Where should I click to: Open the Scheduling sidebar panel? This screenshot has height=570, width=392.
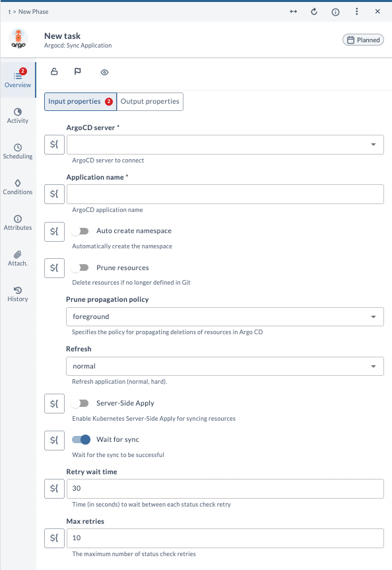17,151
